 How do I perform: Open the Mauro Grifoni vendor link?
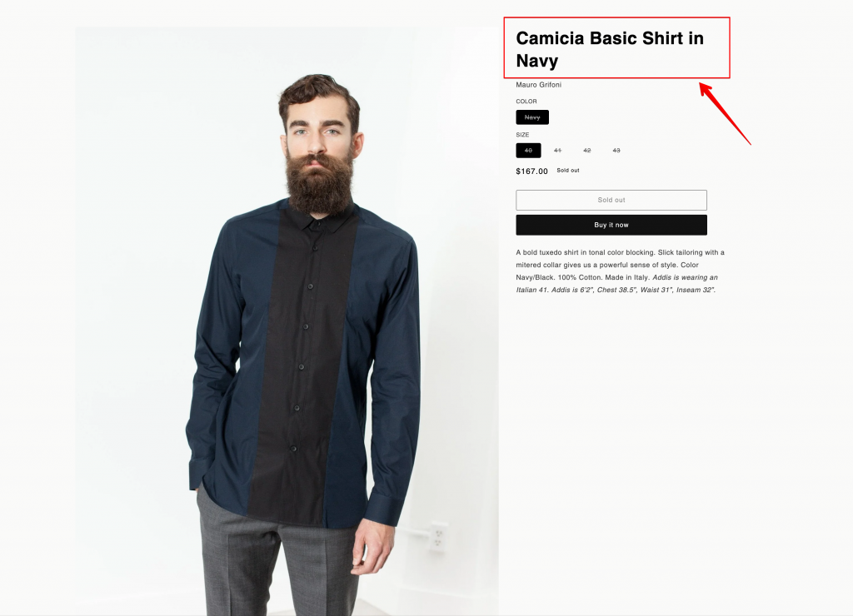[x=539, y=85]
